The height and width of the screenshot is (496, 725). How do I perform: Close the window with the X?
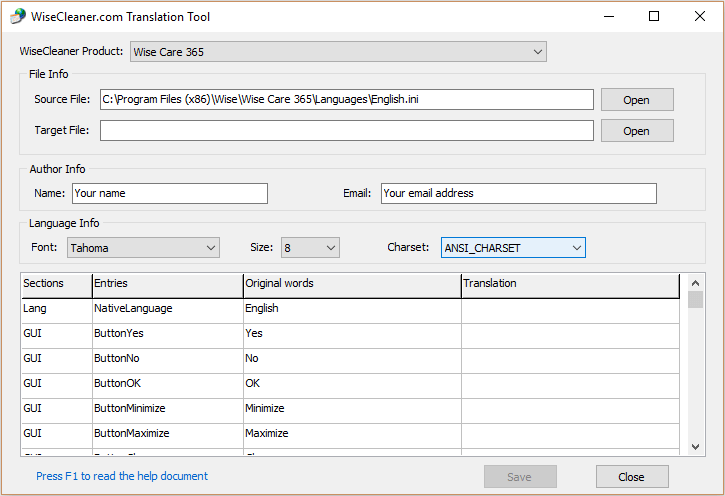pos(700,17)
